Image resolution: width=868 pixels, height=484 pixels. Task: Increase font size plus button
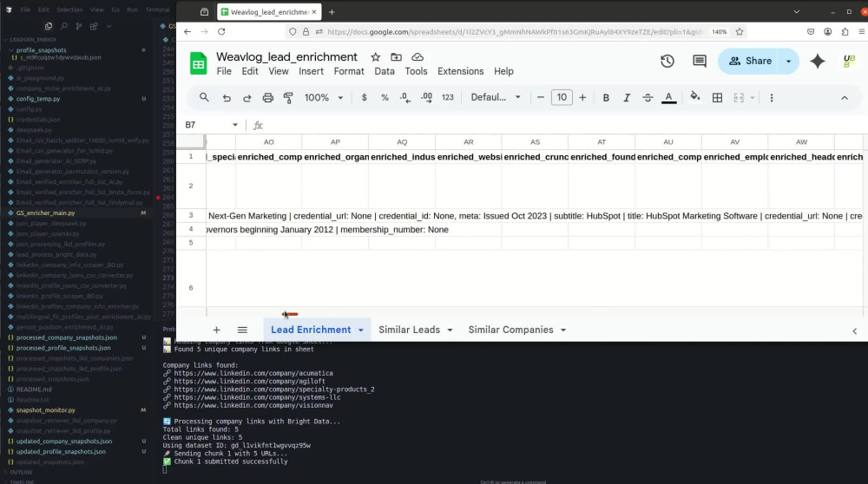click(x=582, y=97)
